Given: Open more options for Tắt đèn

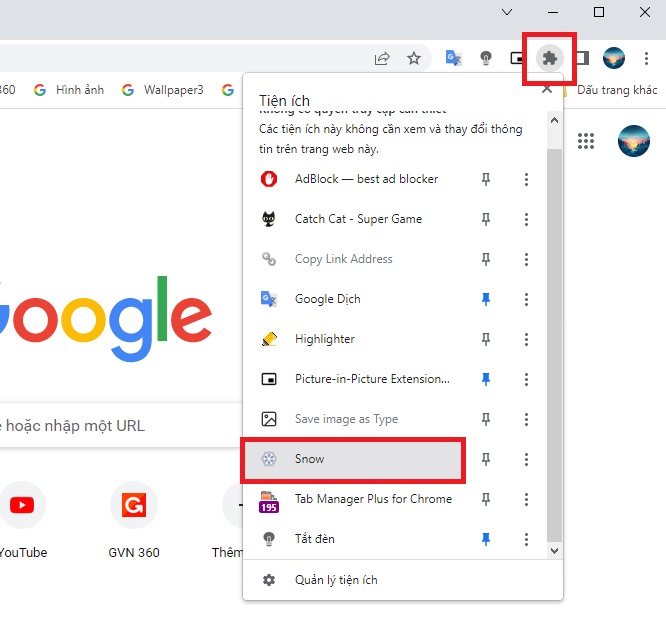Looking at the screenshot, I should 526,539.
